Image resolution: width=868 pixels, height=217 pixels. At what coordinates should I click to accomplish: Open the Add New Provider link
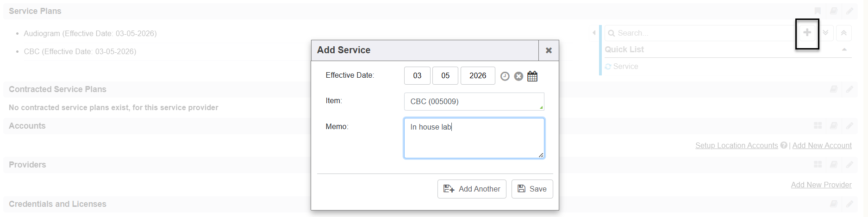[821, 185]
